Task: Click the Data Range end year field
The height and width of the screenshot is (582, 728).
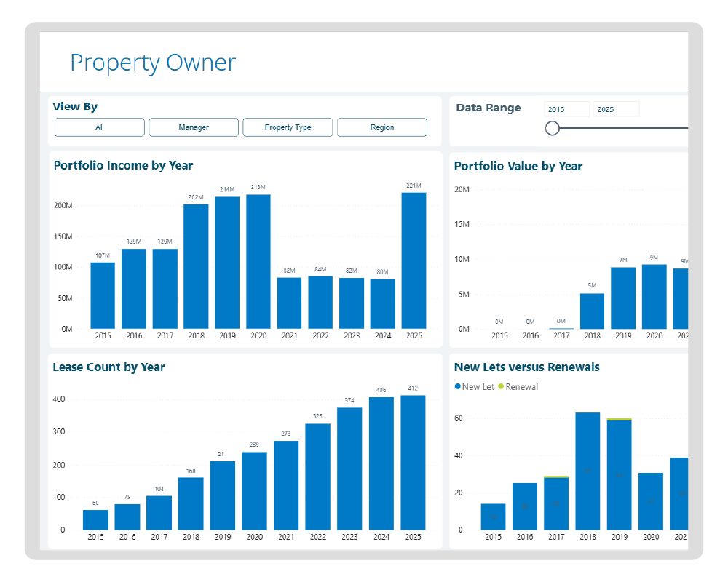Action: [x=616, y=109]
